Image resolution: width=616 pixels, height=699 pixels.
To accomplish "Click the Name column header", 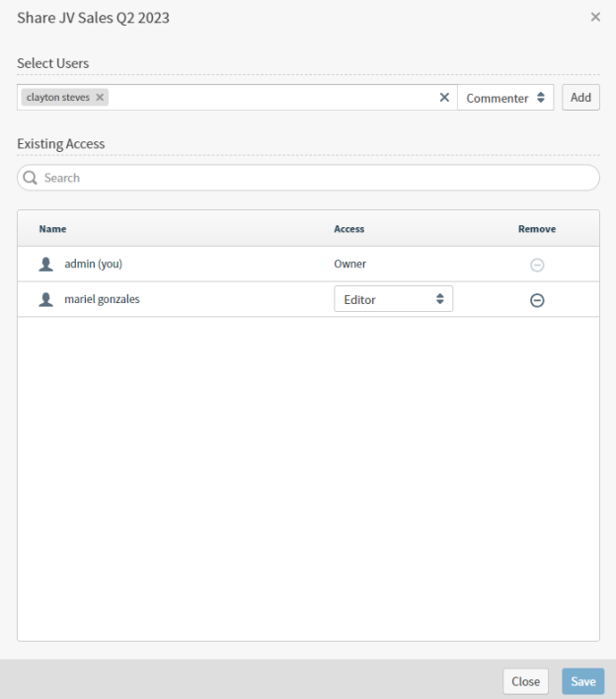I will 53,229.
